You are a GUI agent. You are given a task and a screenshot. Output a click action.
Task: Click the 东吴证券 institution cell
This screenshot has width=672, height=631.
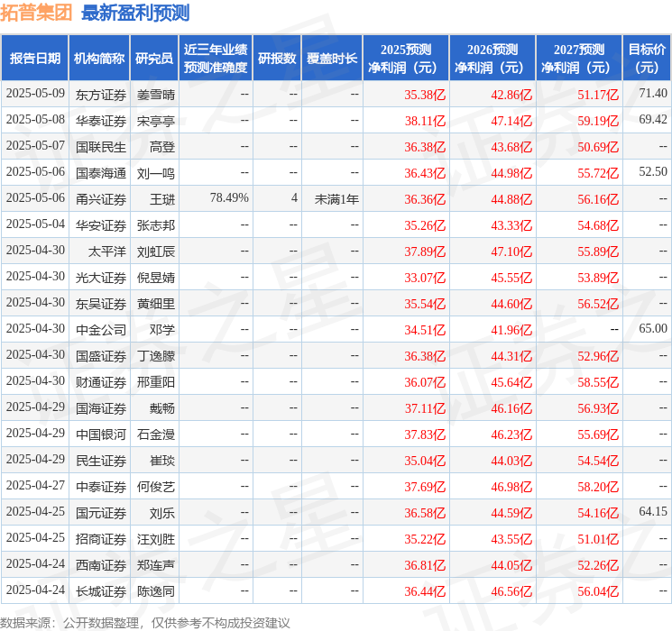[x=101, y=304]
